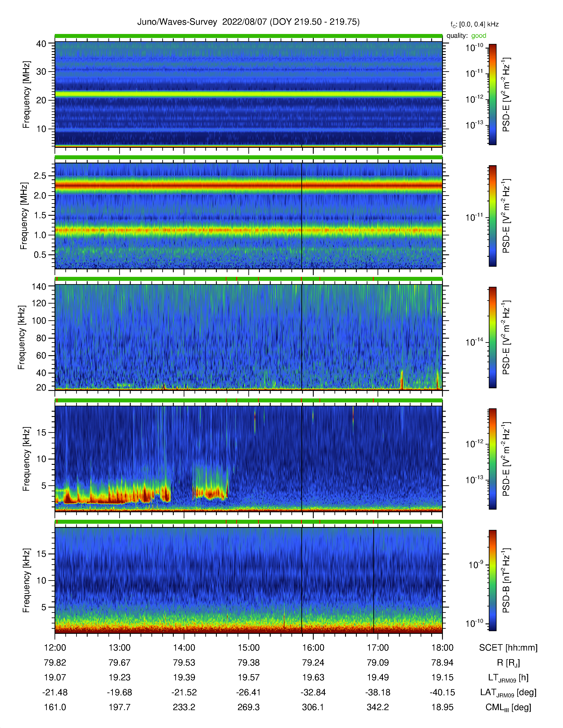Click the 15:00 SCET time label
Image resolution: width=563 pixels, height=728 pixels.
tap(248, 648)
